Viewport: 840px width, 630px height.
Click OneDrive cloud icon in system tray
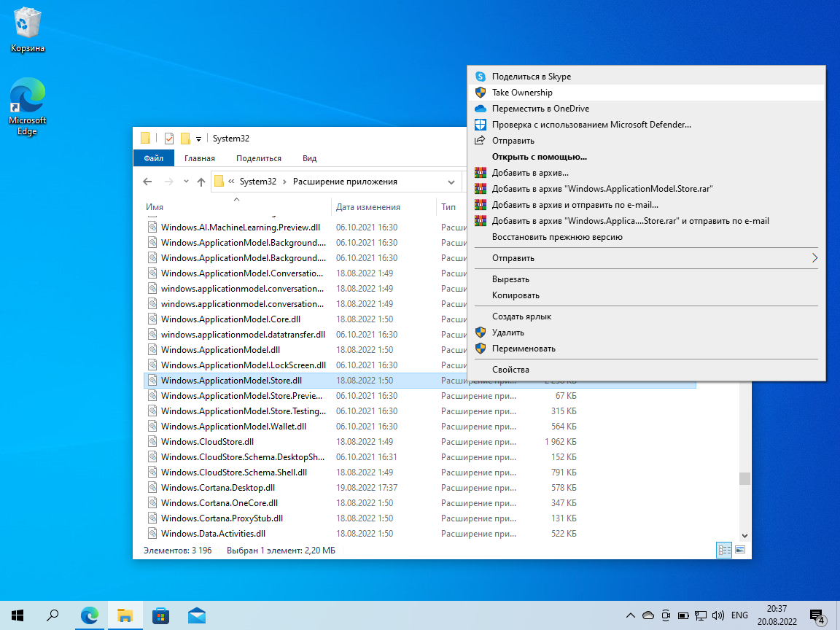[x=648, y=615]
